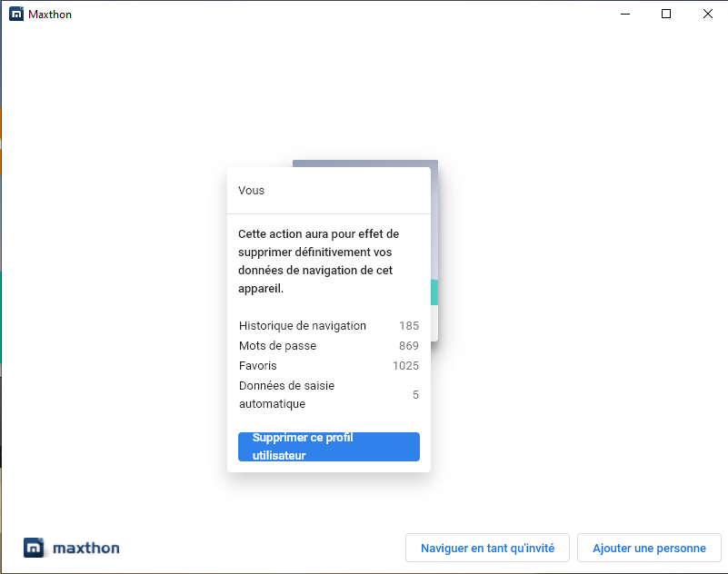Click the 'Mots de passe' row
This screenshot has width=728, height=574.
click(x=329, y=346)
